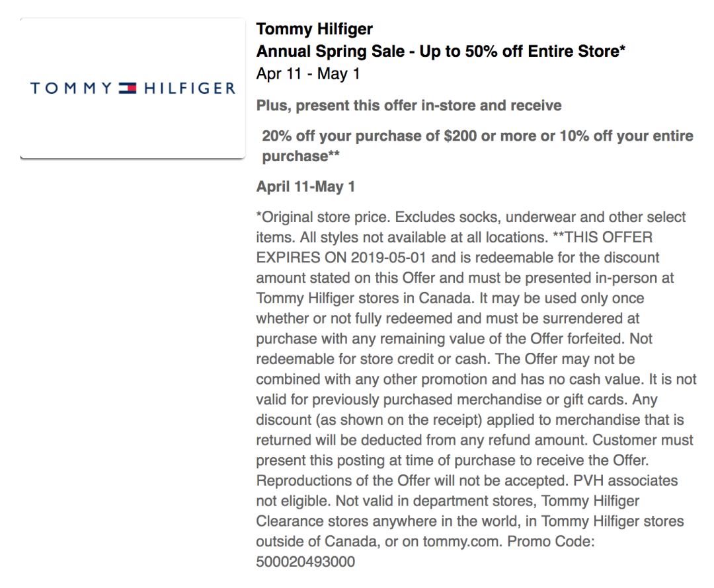Click the promo code number 500020493000
The image size is (714, 588).
[305, 562]
